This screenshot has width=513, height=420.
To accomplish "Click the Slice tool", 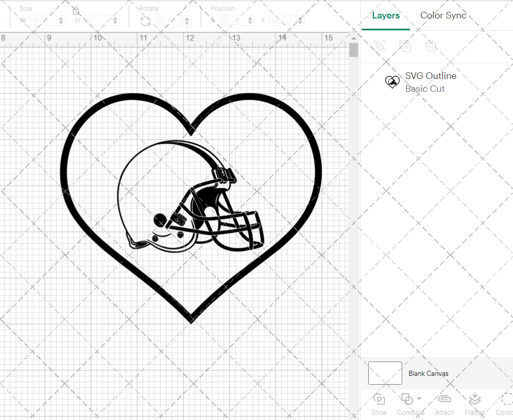I will click(379, 405).
